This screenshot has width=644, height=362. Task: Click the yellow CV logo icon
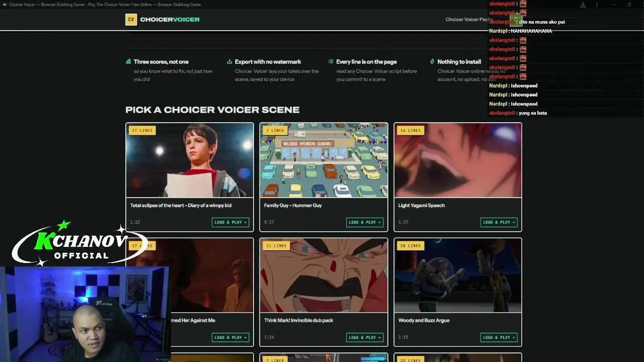[131, 20]
